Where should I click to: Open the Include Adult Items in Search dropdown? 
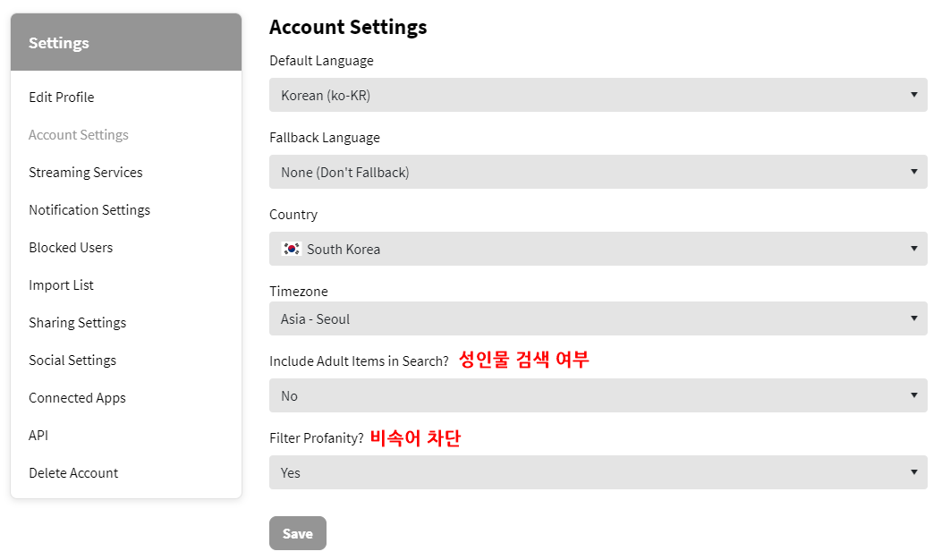pos(598,395)
